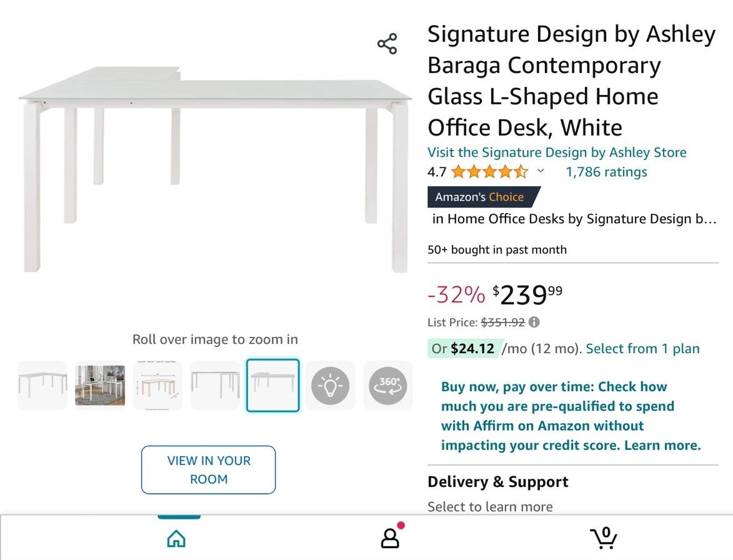
Task: Open the 360 degree view icon
Action: (x=387, y=386)
